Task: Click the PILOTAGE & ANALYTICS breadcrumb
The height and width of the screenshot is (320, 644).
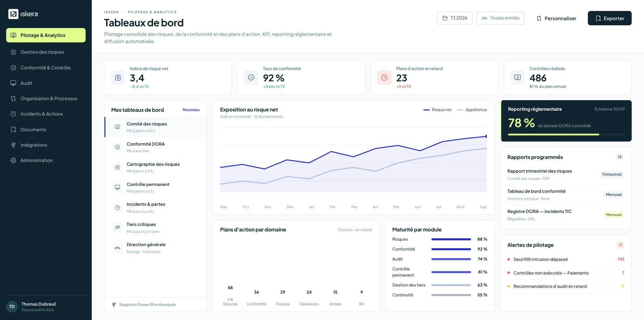Action: 152,12
